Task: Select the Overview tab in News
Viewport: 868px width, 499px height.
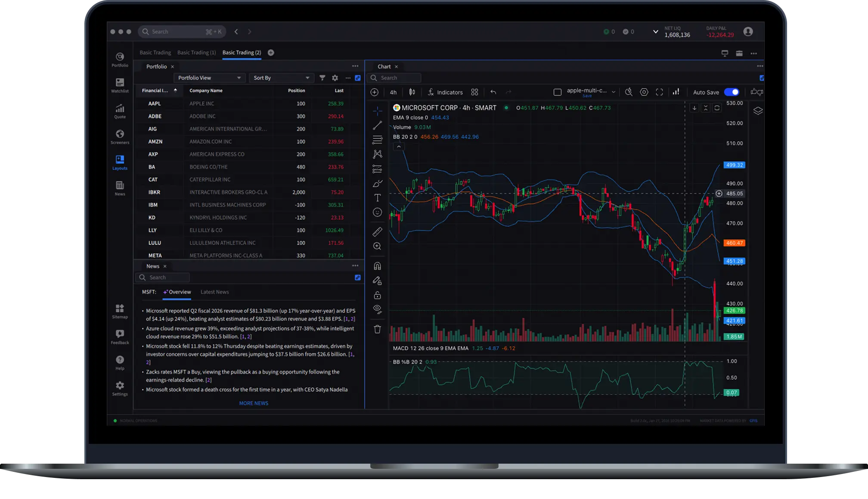Action: tap(177, 292)
